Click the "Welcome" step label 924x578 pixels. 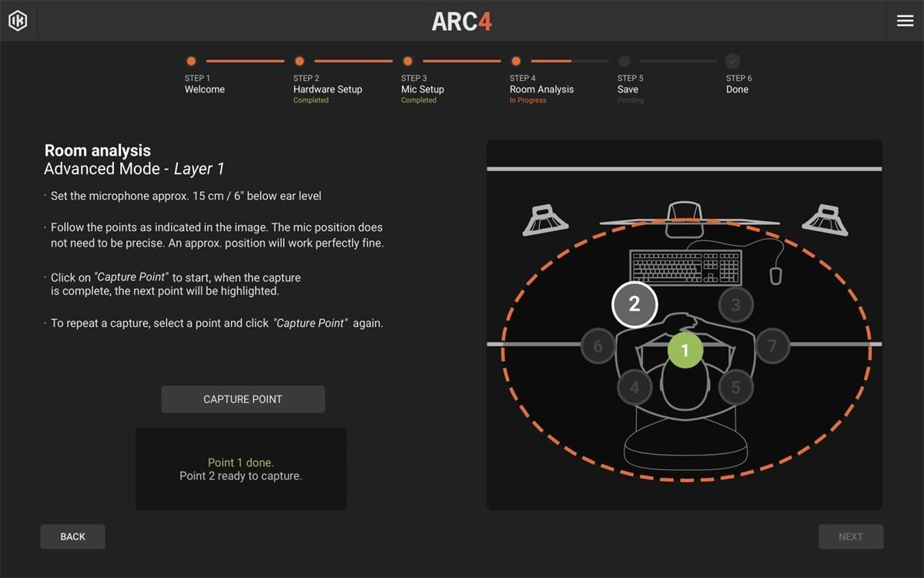point(205,89)
